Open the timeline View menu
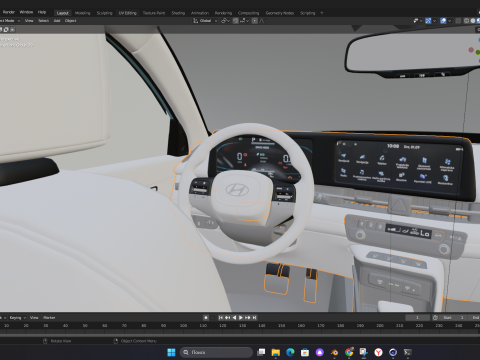The height and width of the screenshot is (360, 480). click(34, 318)
